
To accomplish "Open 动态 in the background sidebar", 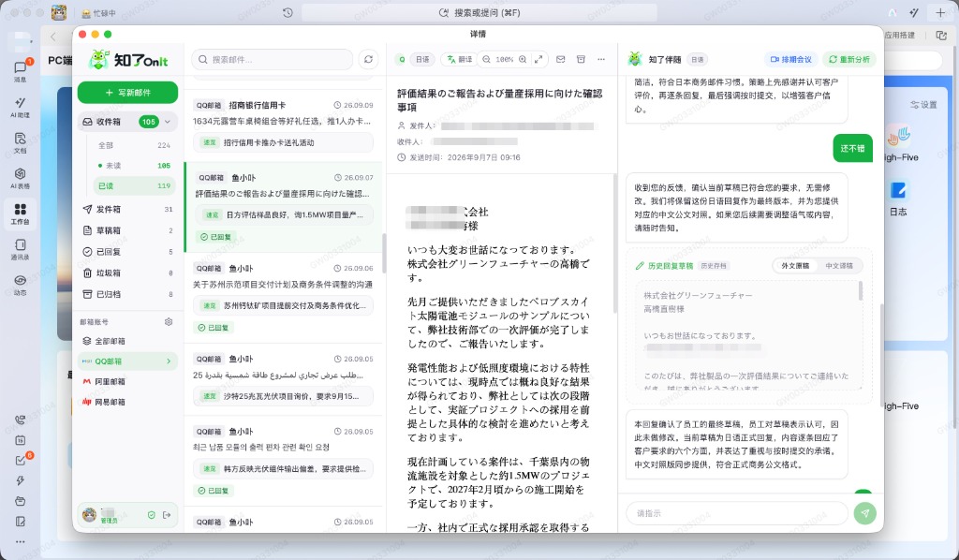I will (21, 285).
